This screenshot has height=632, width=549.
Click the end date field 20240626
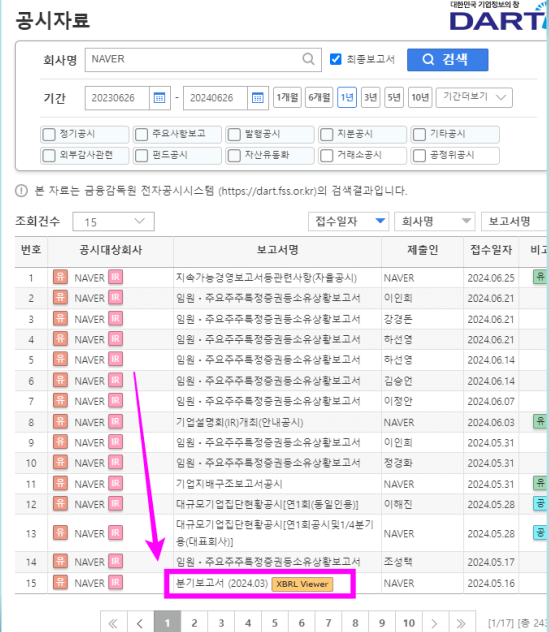pos(215,98)
